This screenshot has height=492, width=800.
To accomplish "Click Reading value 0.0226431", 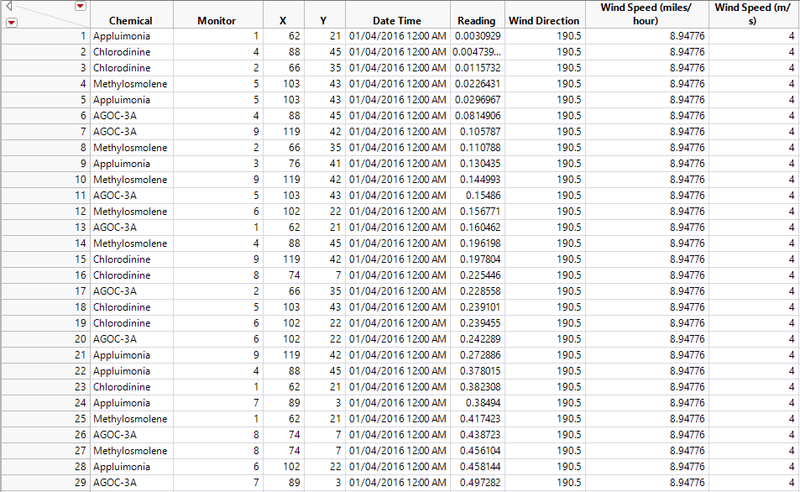I will click(x=478, y=84).
